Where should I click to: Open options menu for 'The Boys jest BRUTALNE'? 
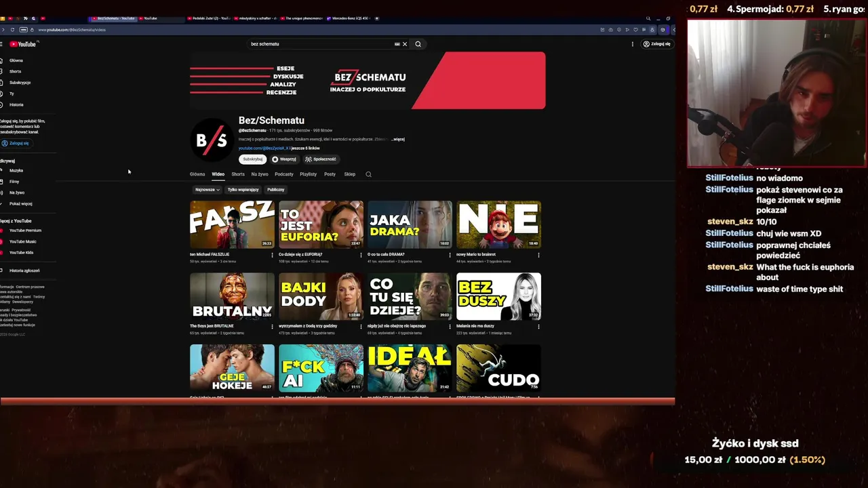[272, 327]
